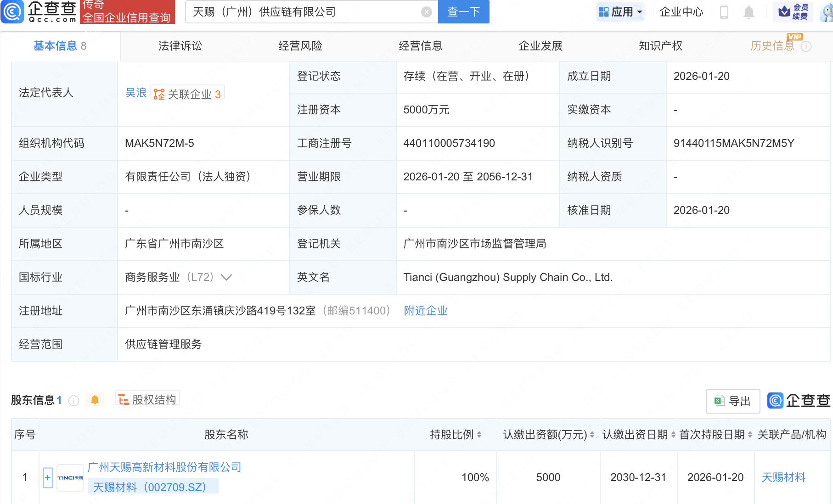The height and width of the screenshot is (504, 833).
Task: Expand the shareholder row with the plus button
Action: pyautogui.click(x=48, y=477)
